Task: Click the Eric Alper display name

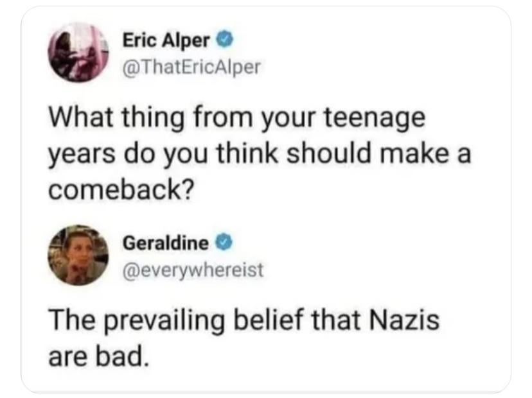Action: [x=166, y=40]
